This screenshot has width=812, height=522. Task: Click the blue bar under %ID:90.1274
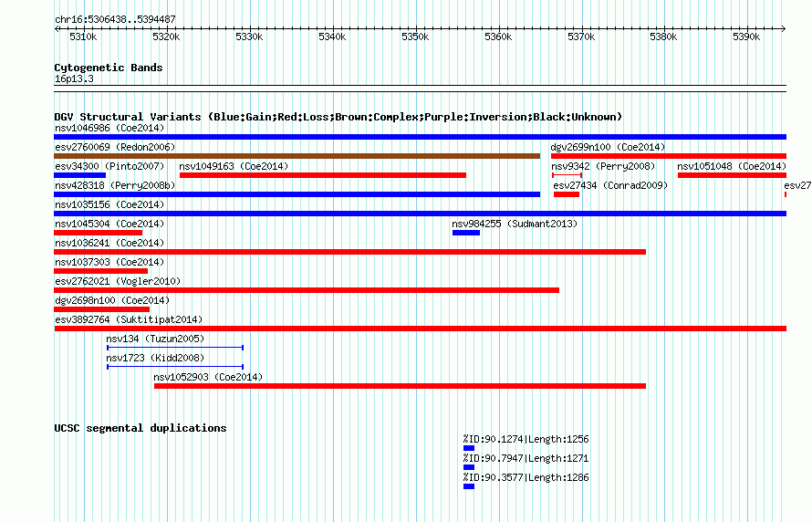469,448
